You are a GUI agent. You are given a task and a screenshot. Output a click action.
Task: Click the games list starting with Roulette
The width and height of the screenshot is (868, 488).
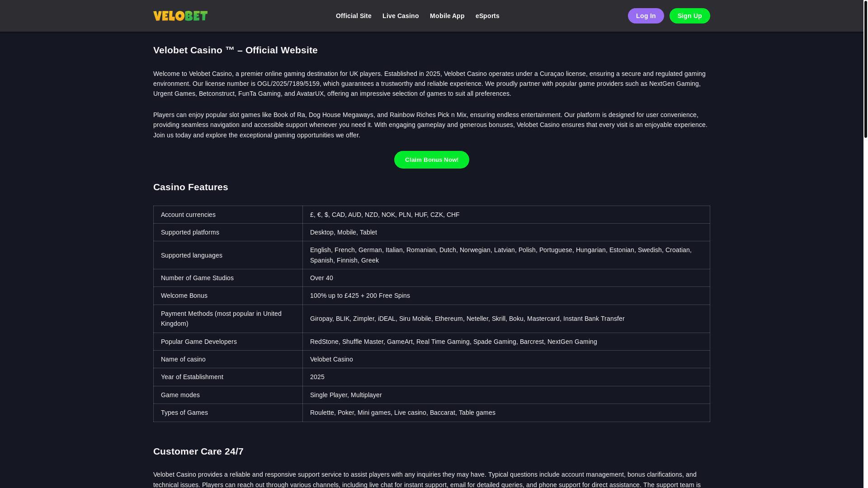pyautogui.click(x=506, y=413)
